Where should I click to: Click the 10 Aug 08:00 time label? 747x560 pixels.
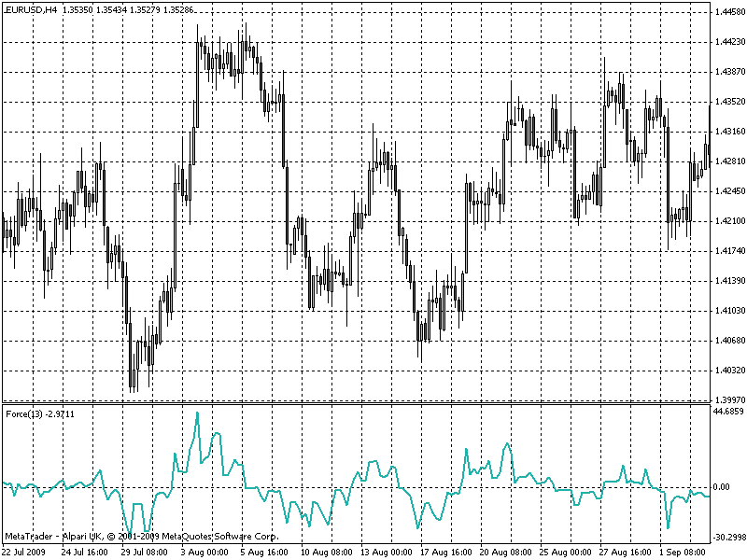(x=327, y=553)
